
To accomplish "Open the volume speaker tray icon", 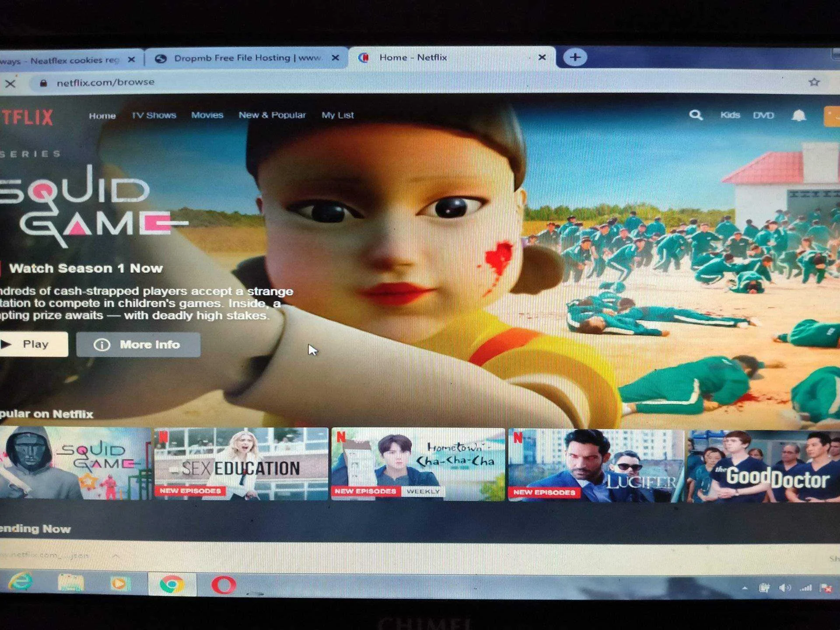I will click(785, 588).
